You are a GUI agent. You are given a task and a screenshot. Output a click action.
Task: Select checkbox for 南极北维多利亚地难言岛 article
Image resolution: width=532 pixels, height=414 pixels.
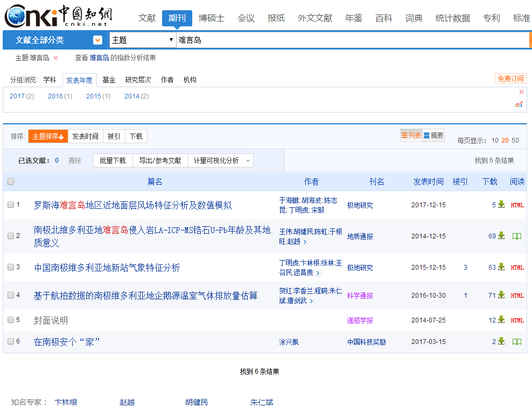pos(10,235)
